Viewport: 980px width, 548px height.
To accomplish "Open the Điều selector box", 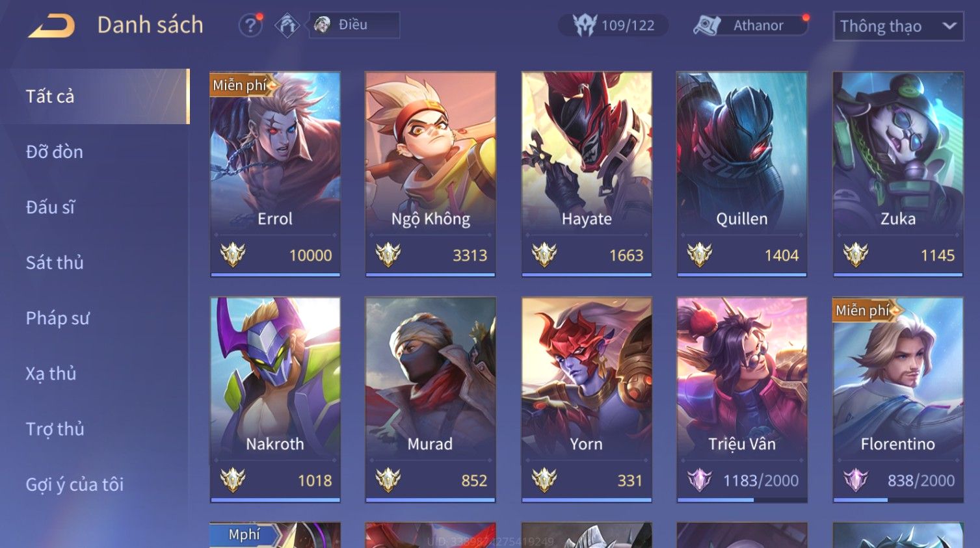I will [354, 25].
